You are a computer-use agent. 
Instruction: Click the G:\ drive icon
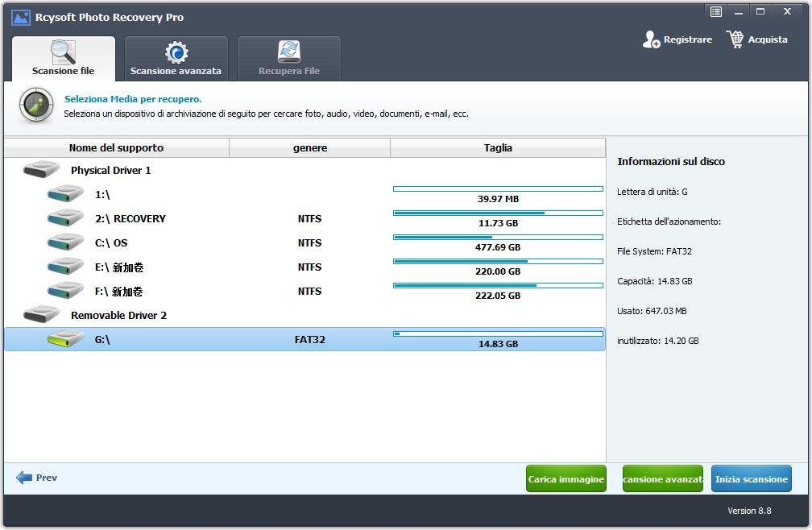(65, 339)
